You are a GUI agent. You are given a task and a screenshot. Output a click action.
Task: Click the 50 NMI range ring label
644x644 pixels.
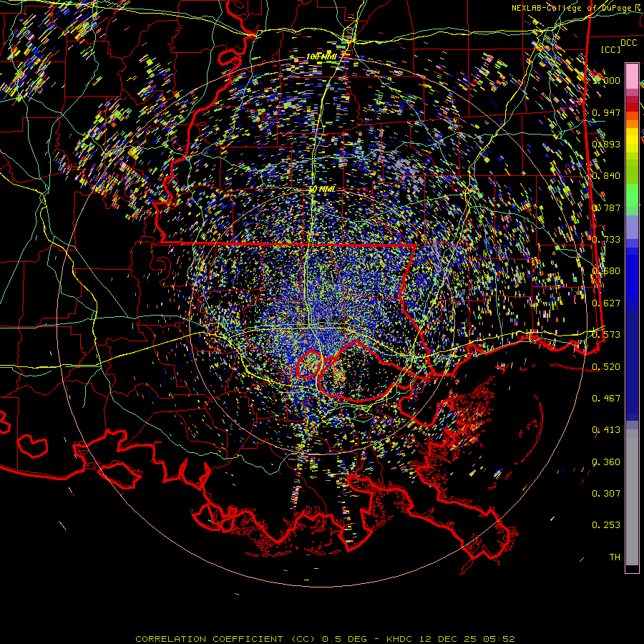pos(321,190)
